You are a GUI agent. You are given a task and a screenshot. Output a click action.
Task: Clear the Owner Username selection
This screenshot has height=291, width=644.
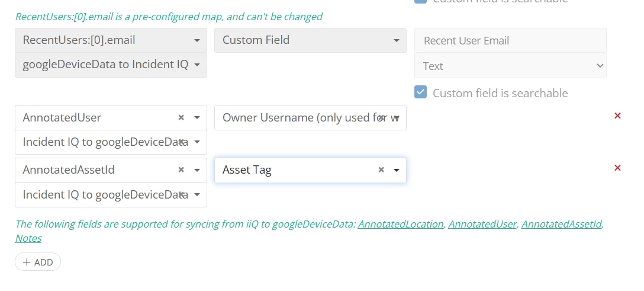(381, 117)
